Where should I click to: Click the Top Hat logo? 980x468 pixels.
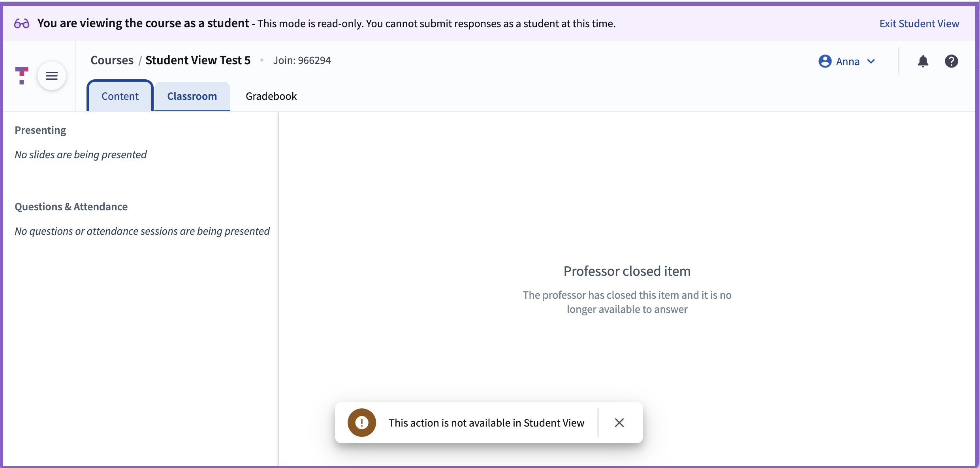click(22, 75)
